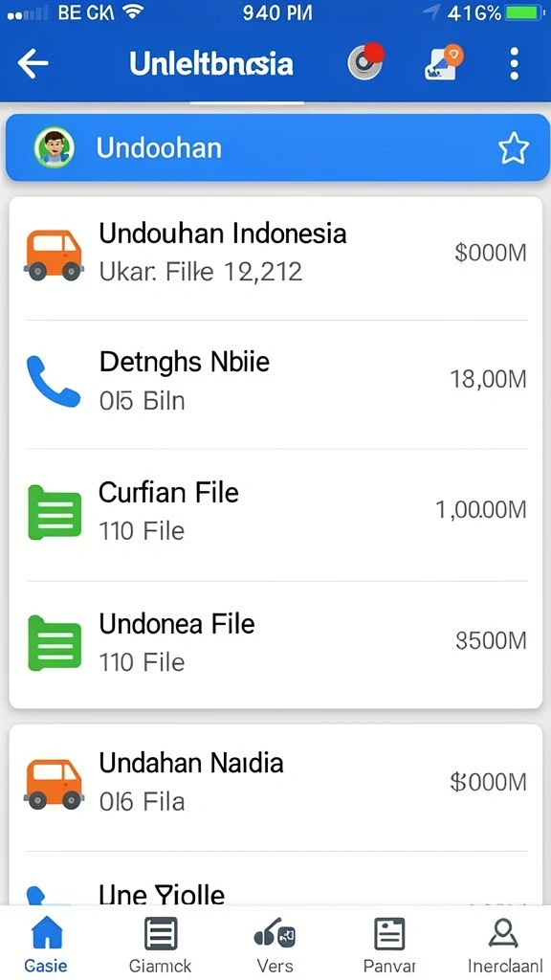Select '110 File' under Curfian File
Viewport: 551px width, 980px height.
tap(142, 531)
